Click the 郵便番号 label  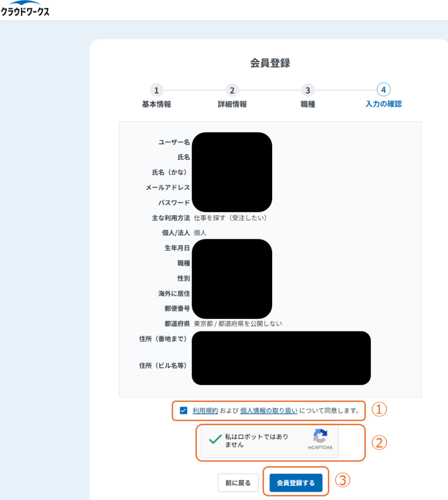pyautogui.click(x=177, y=309)
